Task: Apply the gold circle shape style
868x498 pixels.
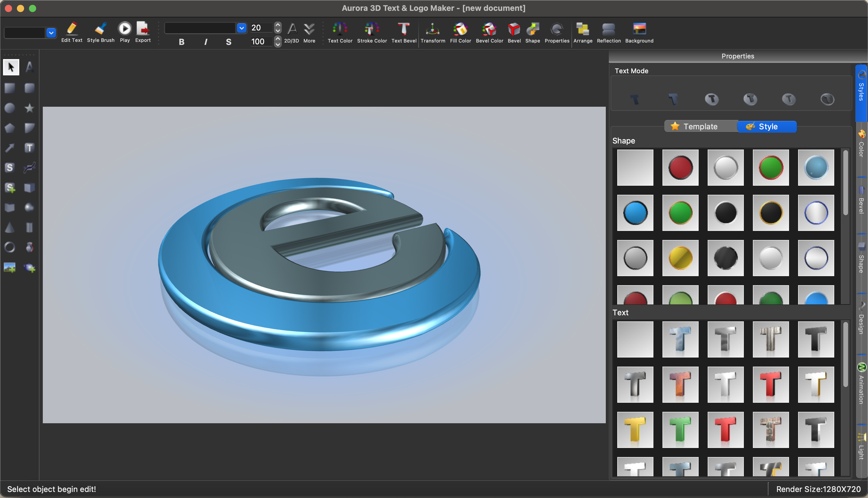Action: coord(680,258)
